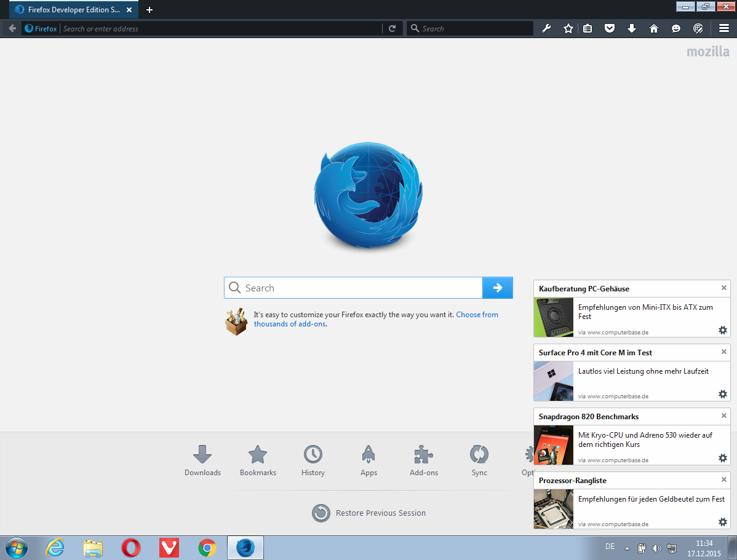Open 'Choose from thousands of add-ons' link
This screenshot has width=737, height=560.
(376, 320)
